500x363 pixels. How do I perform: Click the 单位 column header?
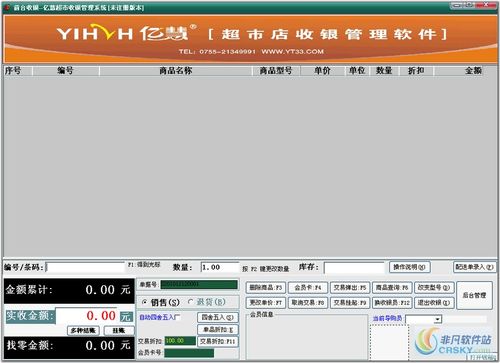357,71
